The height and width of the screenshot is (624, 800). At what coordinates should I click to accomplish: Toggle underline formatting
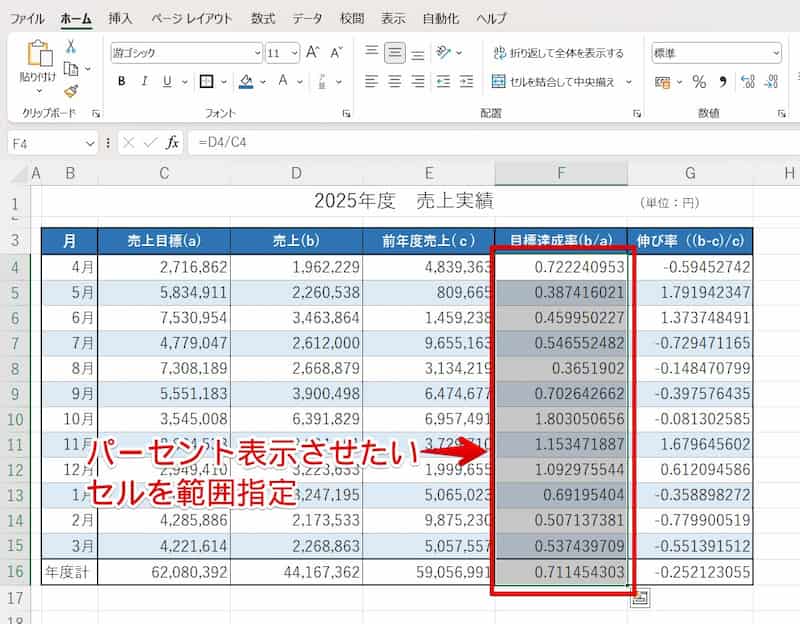coord(167,81)
